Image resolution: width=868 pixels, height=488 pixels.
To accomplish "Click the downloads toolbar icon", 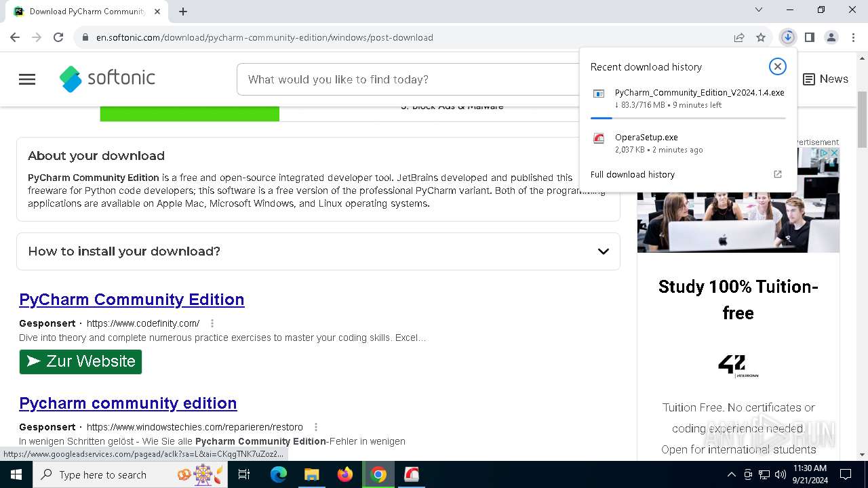I will click(x=787, y=37).
